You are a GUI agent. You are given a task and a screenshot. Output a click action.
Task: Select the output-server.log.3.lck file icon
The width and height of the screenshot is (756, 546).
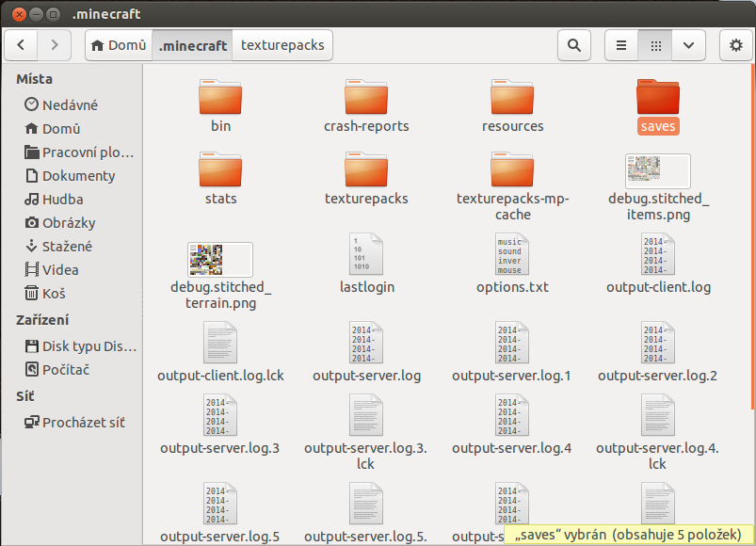[x=366, y=415]
